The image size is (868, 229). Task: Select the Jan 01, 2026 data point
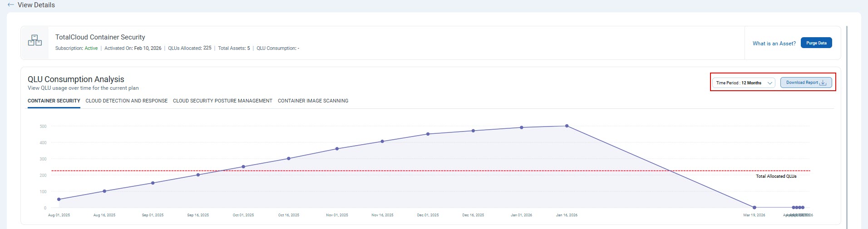[x=522, y=127]
